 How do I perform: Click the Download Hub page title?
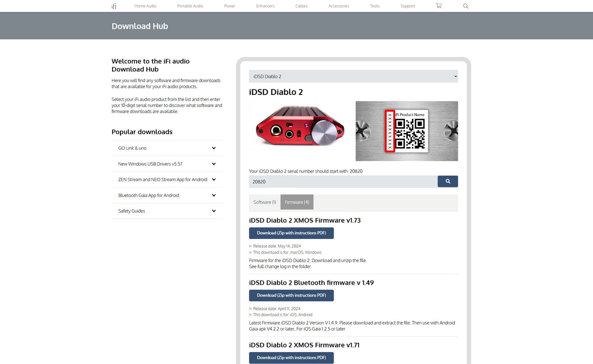tap(140, 26)
